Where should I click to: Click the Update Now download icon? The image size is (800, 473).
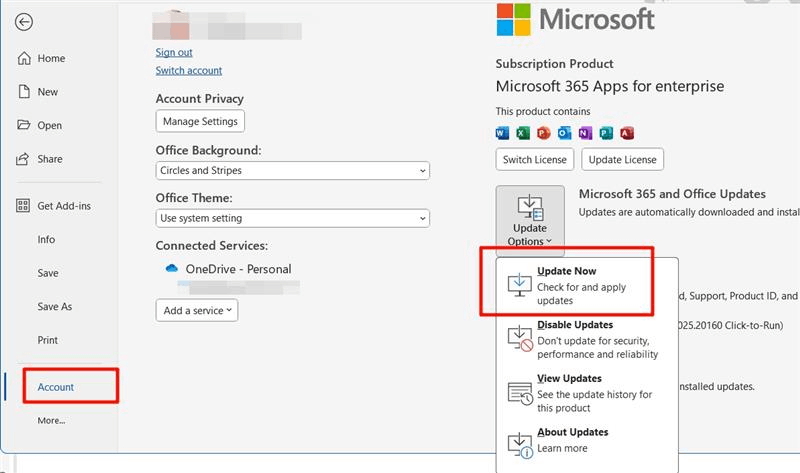(x=519, y=284)
